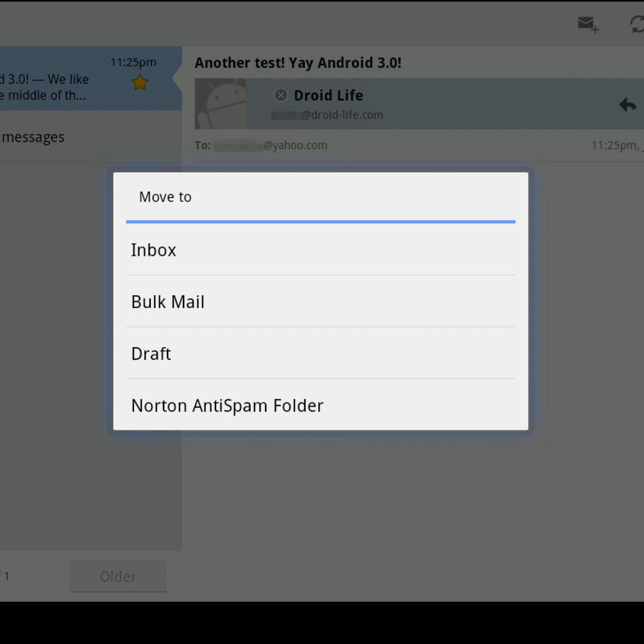Tap the compose new email icon
This screenshot has width=644, height=644.
click(x=588, y=24)
